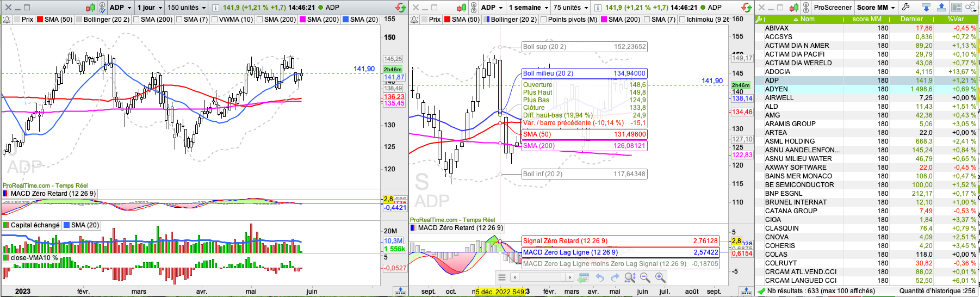Viewport: 980px width, 297px height.
Task: Open ADP ticker dropdown in daily chart
Action: click(x=121, y=8)
